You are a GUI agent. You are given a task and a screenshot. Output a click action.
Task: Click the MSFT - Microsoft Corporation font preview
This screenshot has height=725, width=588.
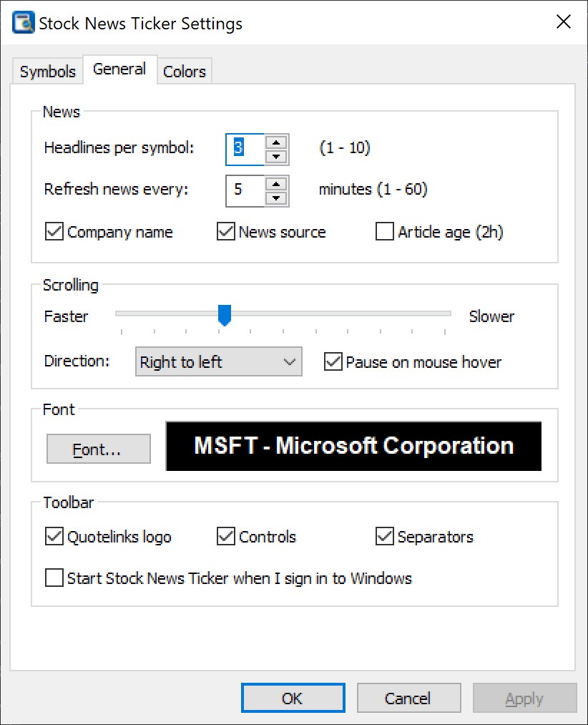click(x=353, y=446)
